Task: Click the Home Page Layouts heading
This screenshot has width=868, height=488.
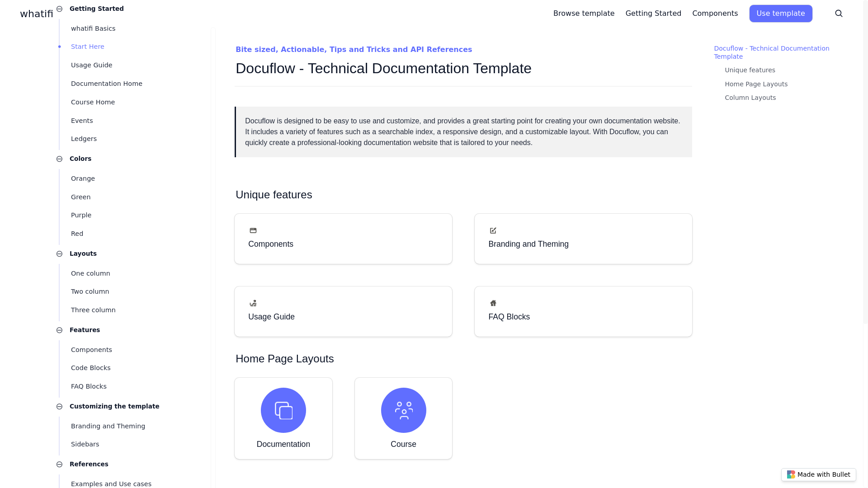Action: 285,359
